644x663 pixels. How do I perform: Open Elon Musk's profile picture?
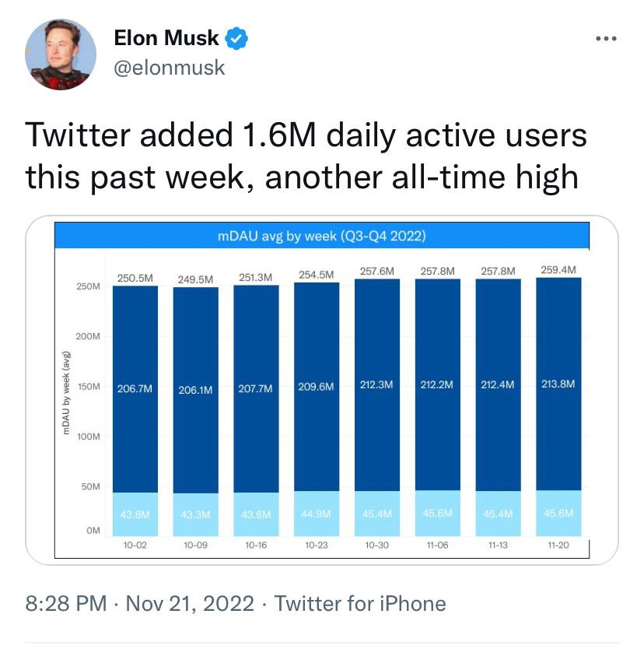(61, 54)
